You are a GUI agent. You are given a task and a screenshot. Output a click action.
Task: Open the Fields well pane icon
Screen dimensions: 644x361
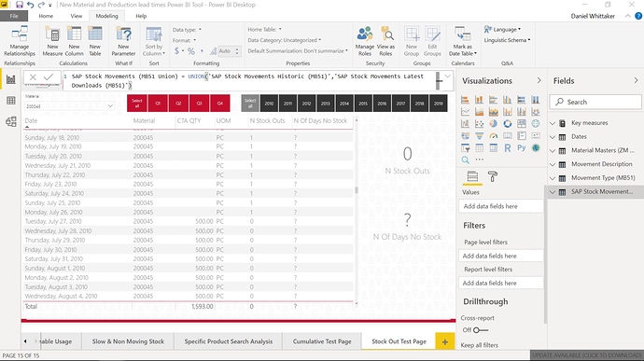pyautogui.click(x=472, y=176)
